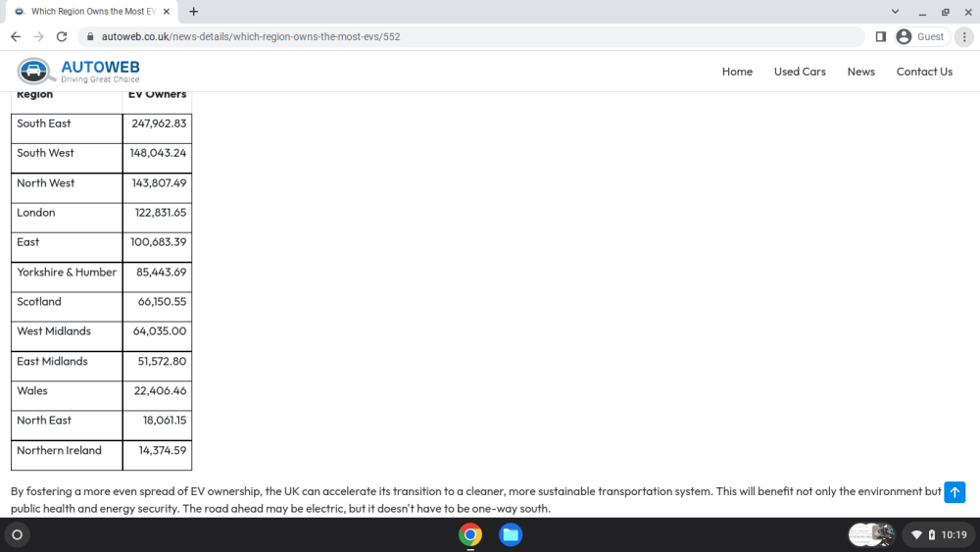Open the launcher circle button
980x552 pixels.
pos(17,534)
